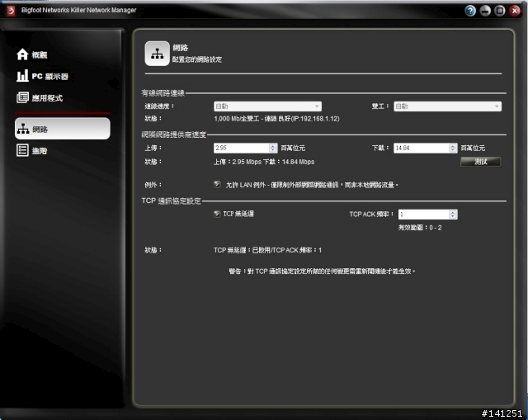Viewport: 528px width, 420px height.
Task: Open the 進階 advanced settings page
Action: (32, 150)
